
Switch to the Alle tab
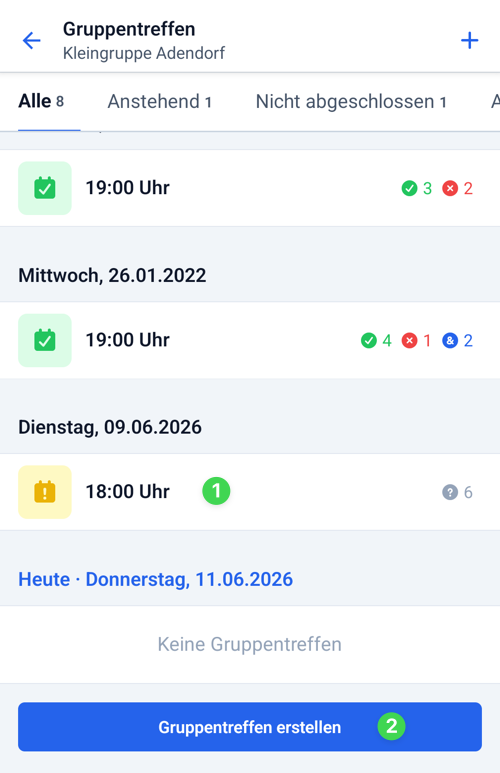tap(41, 102)
